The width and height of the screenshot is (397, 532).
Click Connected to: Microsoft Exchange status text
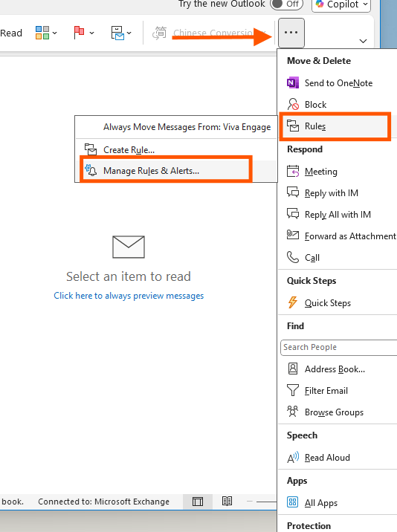point(103,502)
